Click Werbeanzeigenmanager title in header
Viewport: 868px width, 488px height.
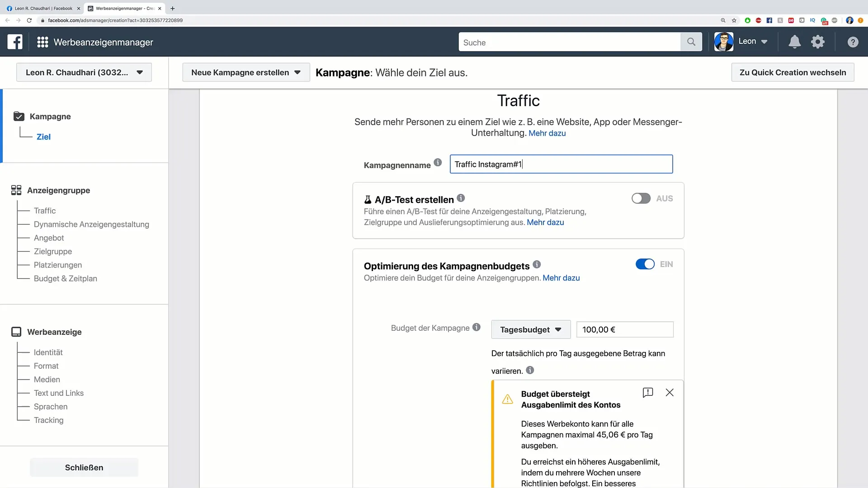tap(104, 42)
